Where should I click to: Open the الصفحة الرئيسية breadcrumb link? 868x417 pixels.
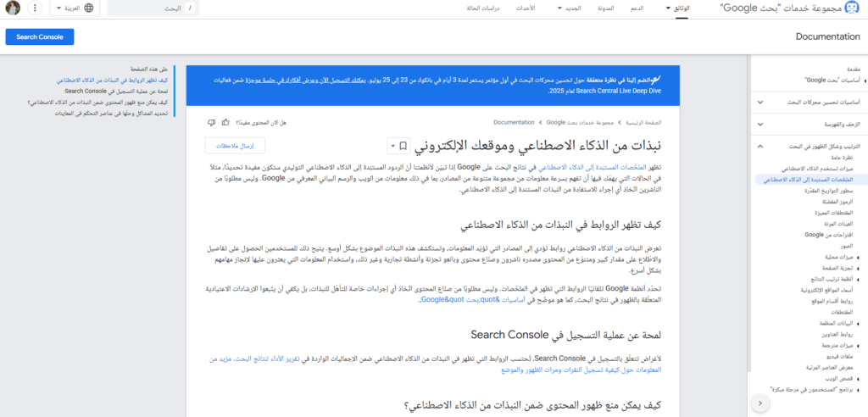click(643, 122)
